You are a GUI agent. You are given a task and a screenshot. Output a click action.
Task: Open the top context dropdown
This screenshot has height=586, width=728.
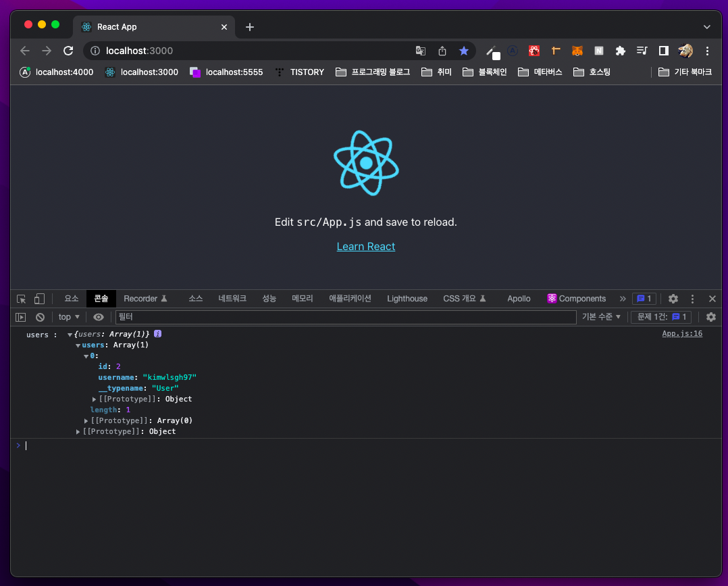[x=69, y=317]
